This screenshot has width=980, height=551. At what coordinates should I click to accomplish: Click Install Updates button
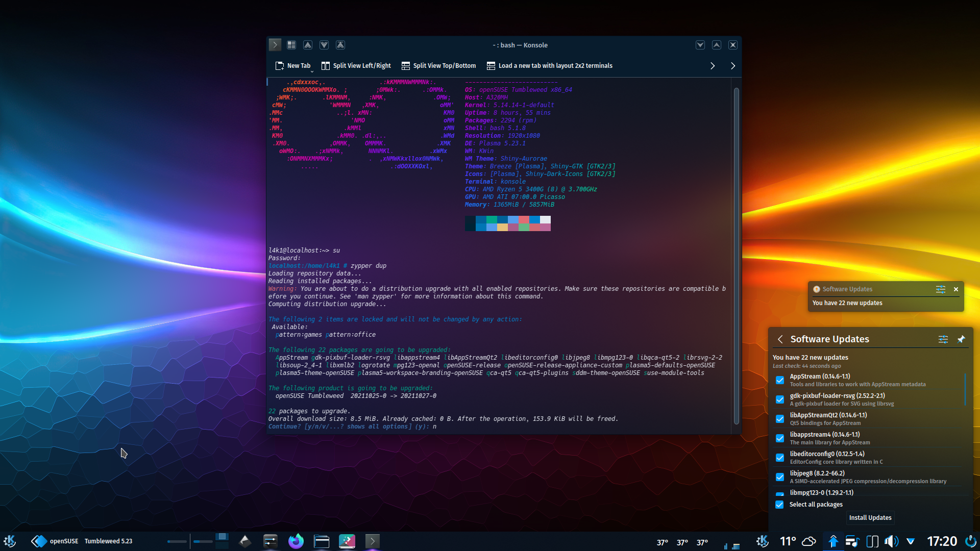coord(870,518)
